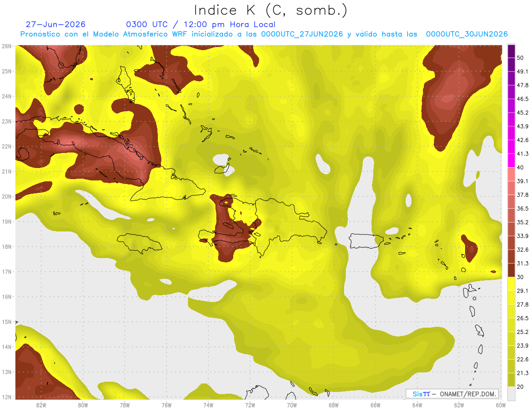Click the latitude label "24N"
Image resolution: width=532 pixels, height=411 pixels.
click(x=7, y=96)
